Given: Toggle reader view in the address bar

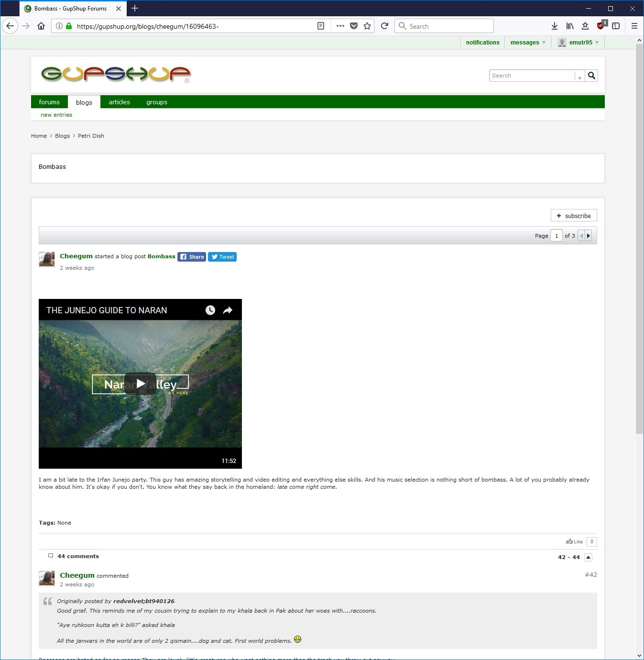Looking at the screenshot, I should [321, 26].
